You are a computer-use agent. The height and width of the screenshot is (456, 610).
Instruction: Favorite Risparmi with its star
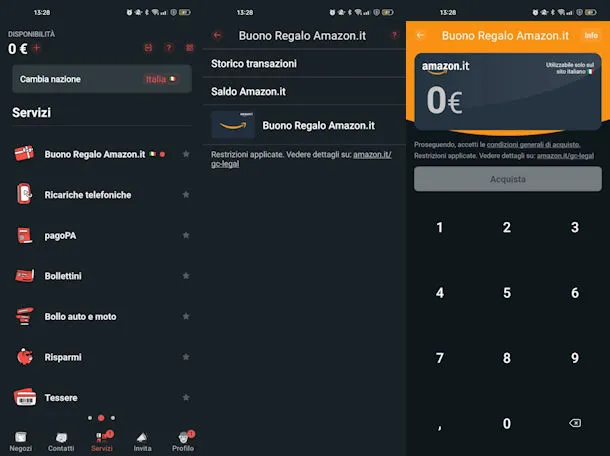[186, 357]
